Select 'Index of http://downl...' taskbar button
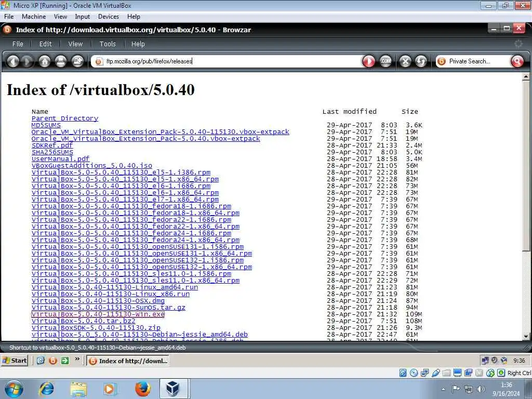Viewport: 532px width, 399px height. click(x=128, y=361)
